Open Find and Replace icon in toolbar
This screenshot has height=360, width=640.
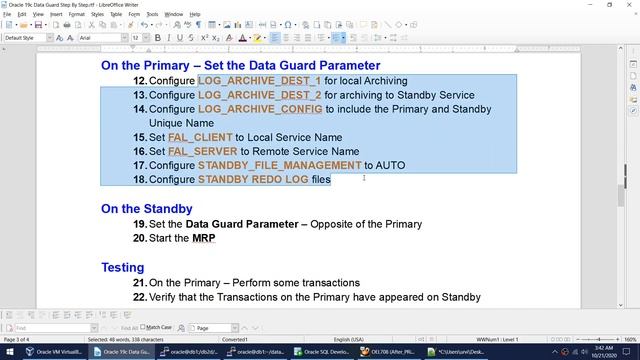click(177, 25)
